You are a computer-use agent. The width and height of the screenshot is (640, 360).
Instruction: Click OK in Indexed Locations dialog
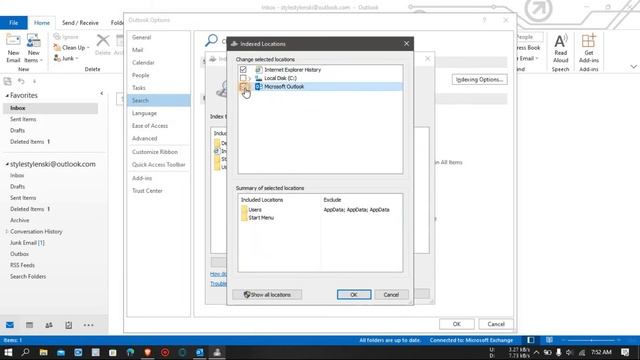pyautogui.click(x=354, y=295)
